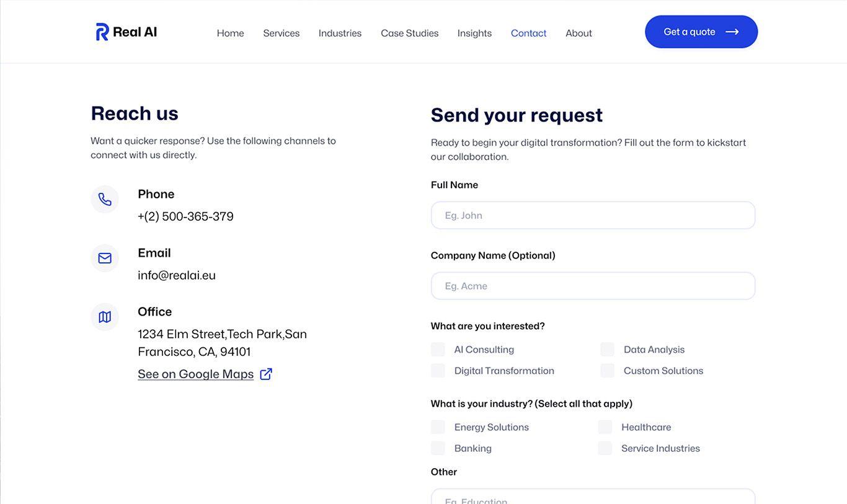Select the Service Industries checkbox
847x504 pixels.
pos(605,448)
